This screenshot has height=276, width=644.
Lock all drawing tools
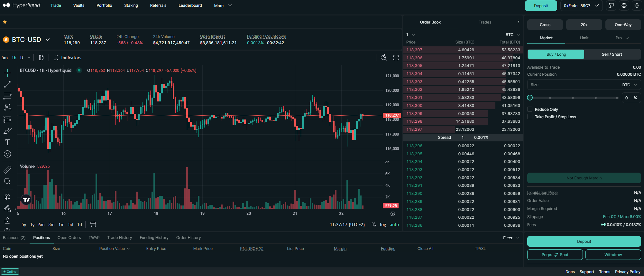point(7,221)
